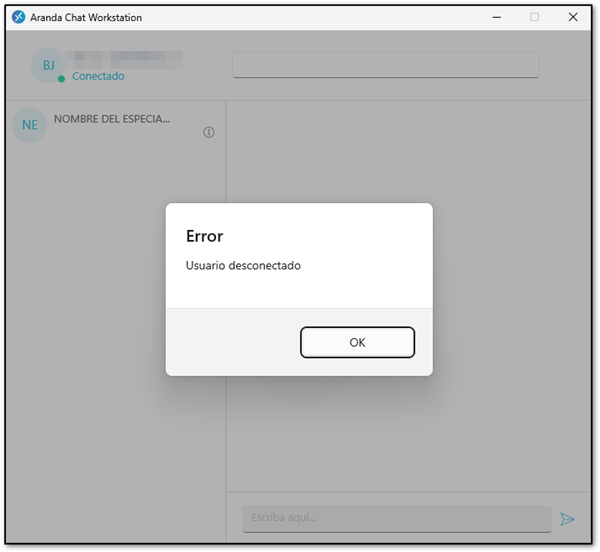Click the Aranda app logo in title bar
Viewport: 600px width, 552px height.
pyautogui.click(x=18, y=17)
